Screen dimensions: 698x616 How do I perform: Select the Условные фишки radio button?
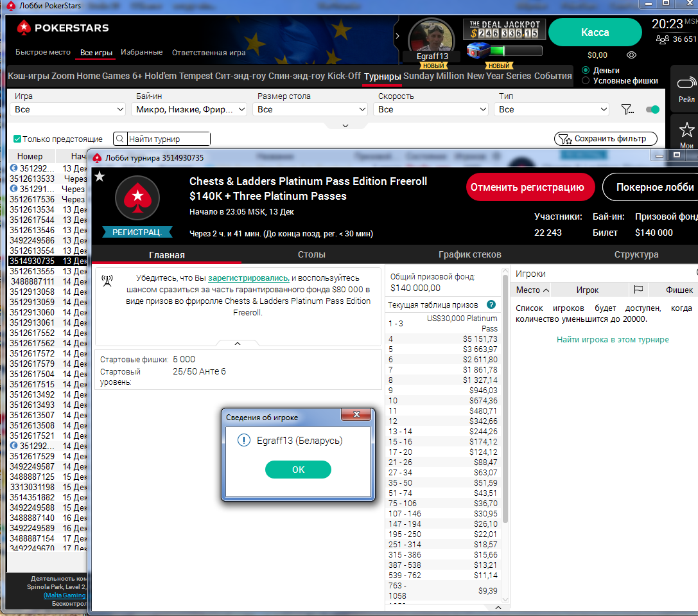coord(586,81)
